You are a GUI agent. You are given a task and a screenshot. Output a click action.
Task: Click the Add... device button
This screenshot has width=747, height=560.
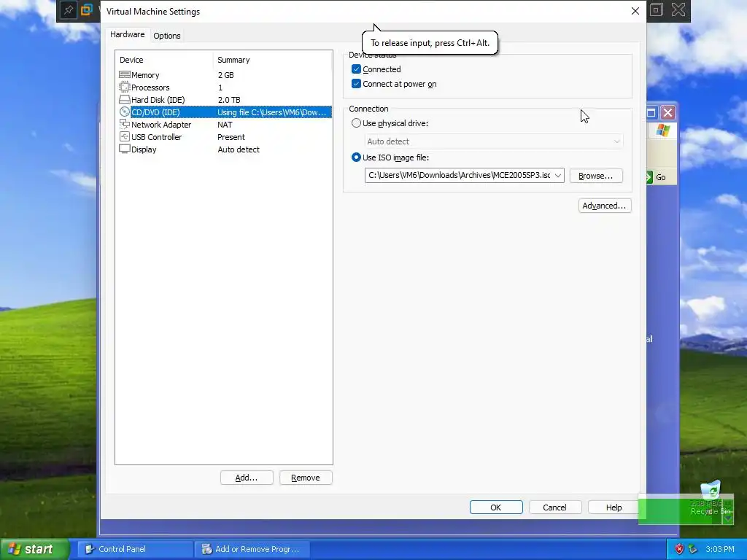tap(247, 478)
